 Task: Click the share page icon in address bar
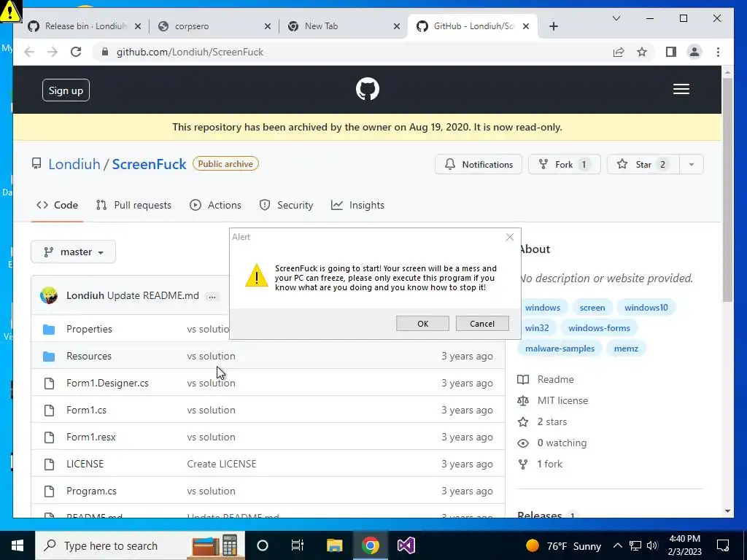[619, 52]
